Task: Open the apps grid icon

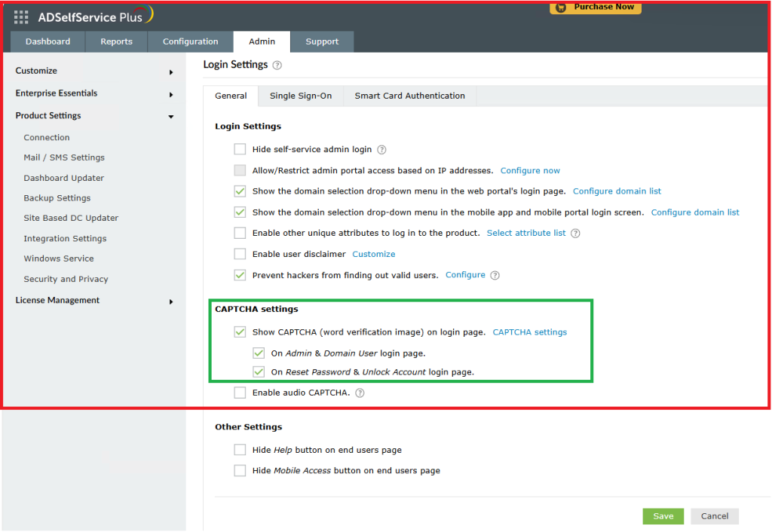Action: click(21, 17)
